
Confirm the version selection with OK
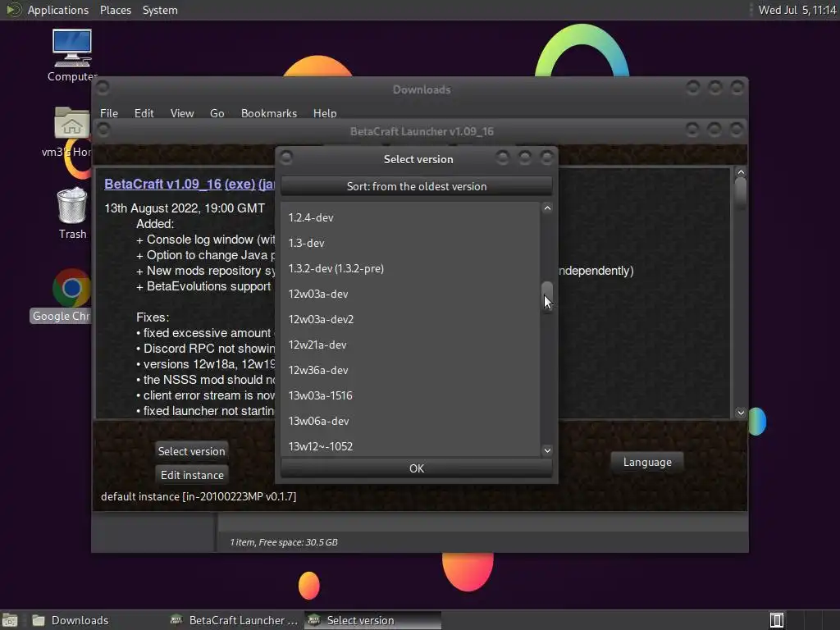click(x=416, y=468)
